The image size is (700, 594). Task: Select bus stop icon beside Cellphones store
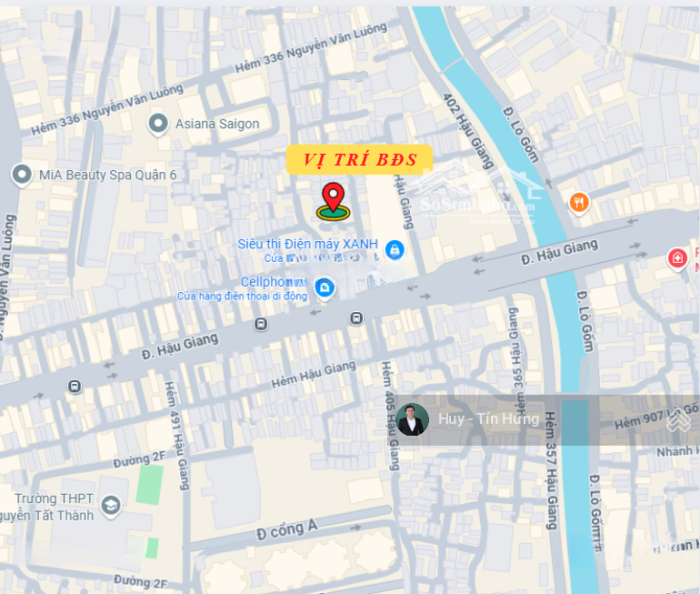pyautogui.click(x=261, y=324)
